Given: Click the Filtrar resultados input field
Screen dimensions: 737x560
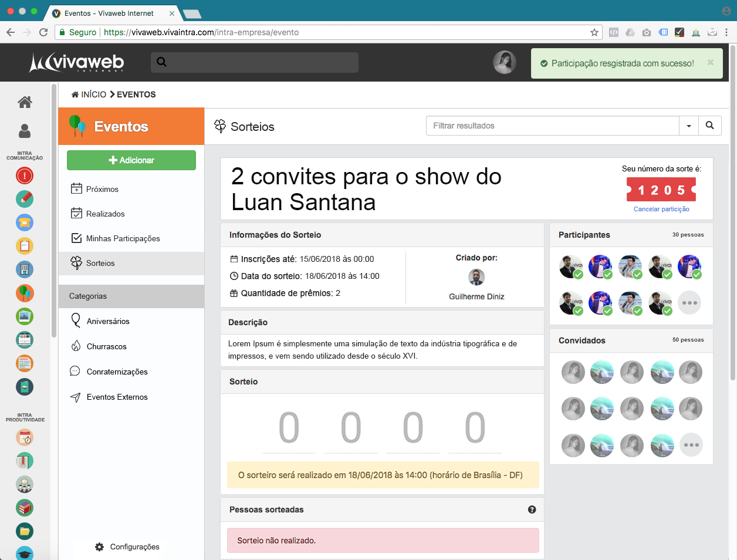Looking at the screenshot, I should (552, 126).
